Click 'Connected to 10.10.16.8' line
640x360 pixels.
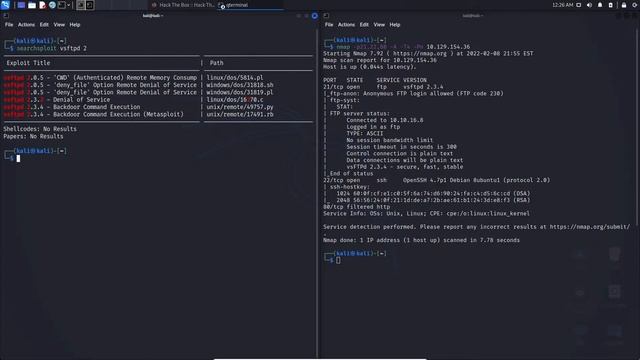coord(385,120)
